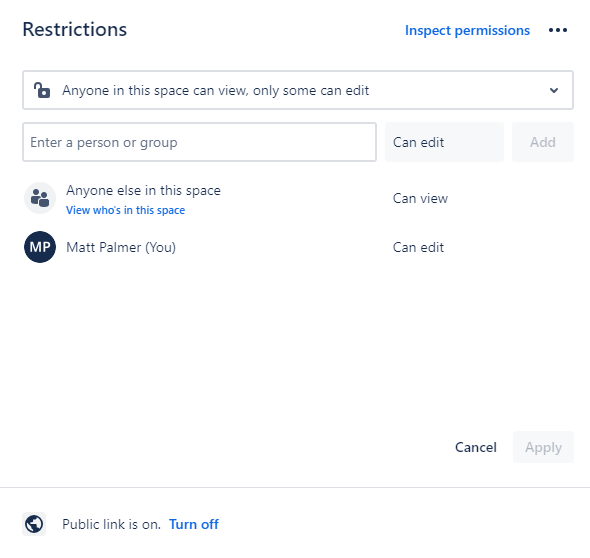Click Matt Palmer's Can edit permission label
Screen dimensions: 590x558
tap(418, 247)
